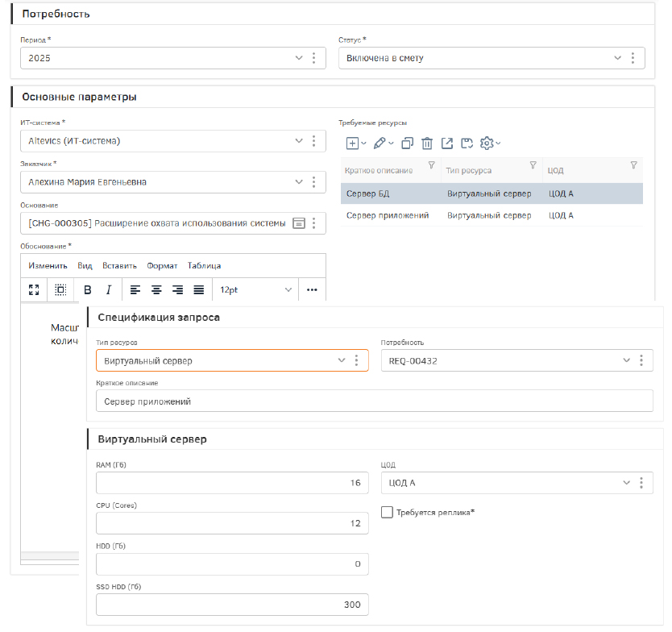
Task: Apply italic formatting in editor
Action: click(108, 289)
